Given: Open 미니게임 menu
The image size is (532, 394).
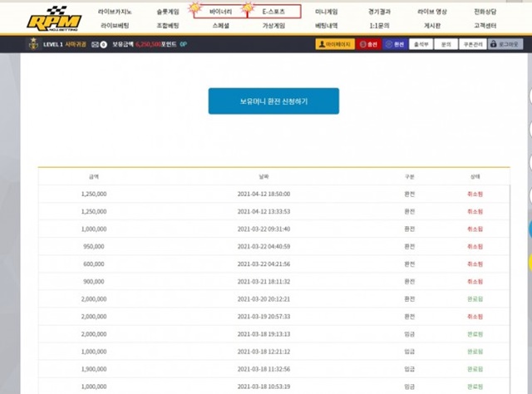Looking at the screenshot, I should point(327,12).
